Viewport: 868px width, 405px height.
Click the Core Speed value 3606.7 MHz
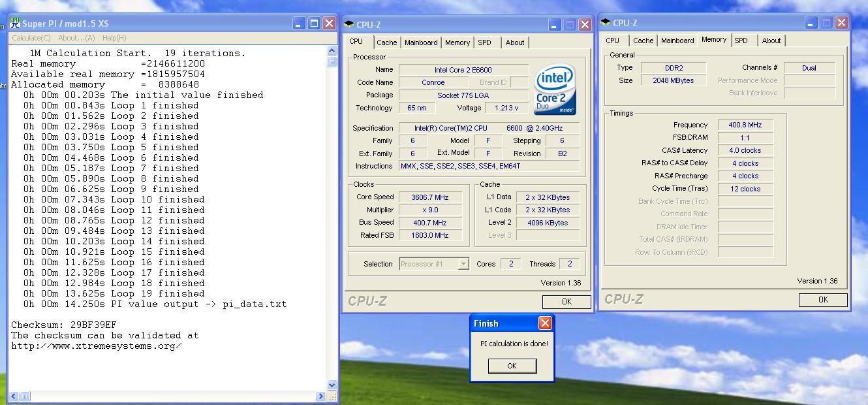coord(430,197)
